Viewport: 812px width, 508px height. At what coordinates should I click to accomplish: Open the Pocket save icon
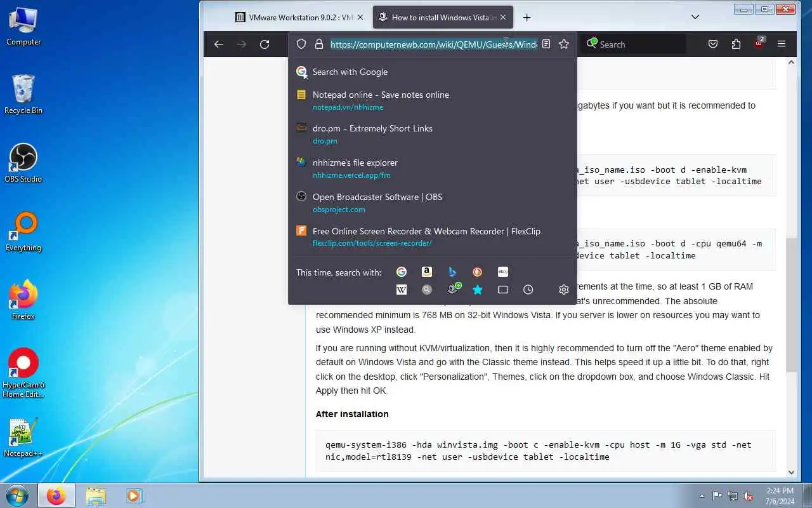tap(713, 44)
